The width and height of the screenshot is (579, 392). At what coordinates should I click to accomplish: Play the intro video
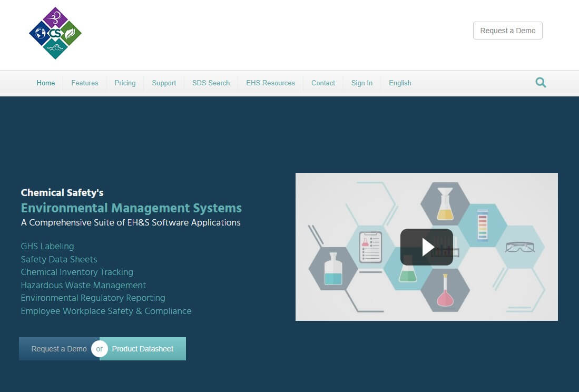click(427, 247)
